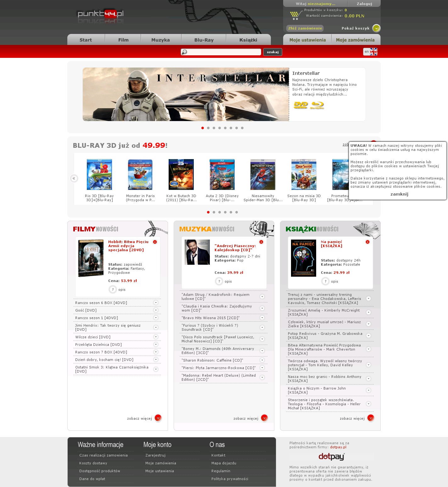
Task: Click red arrow under films 'zobacz więcej'
Action: (x=158, y=418)
